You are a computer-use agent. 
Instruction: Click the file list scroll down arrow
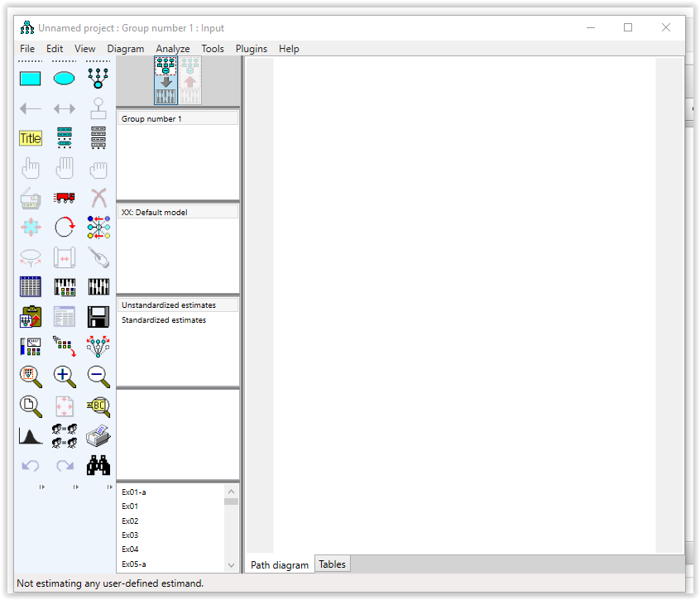click(231, 564)
